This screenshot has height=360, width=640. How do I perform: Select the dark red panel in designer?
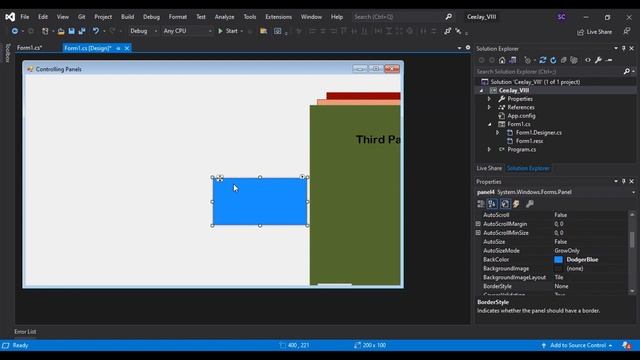click(363, 96)
